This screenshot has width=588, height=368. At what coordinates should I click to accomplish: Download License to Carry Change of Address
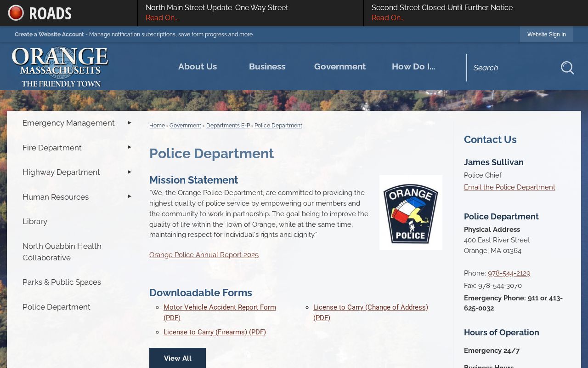pos(371,312)
